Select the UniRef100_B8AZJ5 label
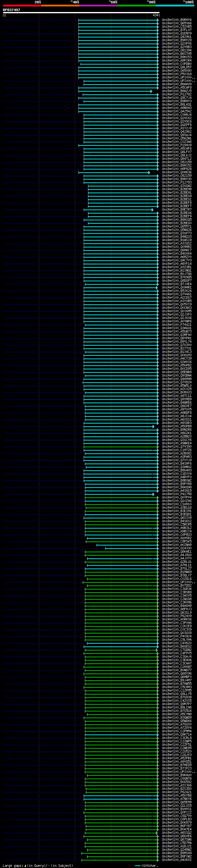 (177, 91)
